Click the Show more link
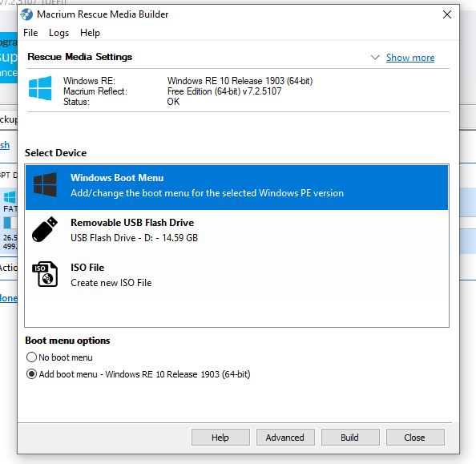The width and height of the screenshot is (476, 464). click(x=410, y=58)
